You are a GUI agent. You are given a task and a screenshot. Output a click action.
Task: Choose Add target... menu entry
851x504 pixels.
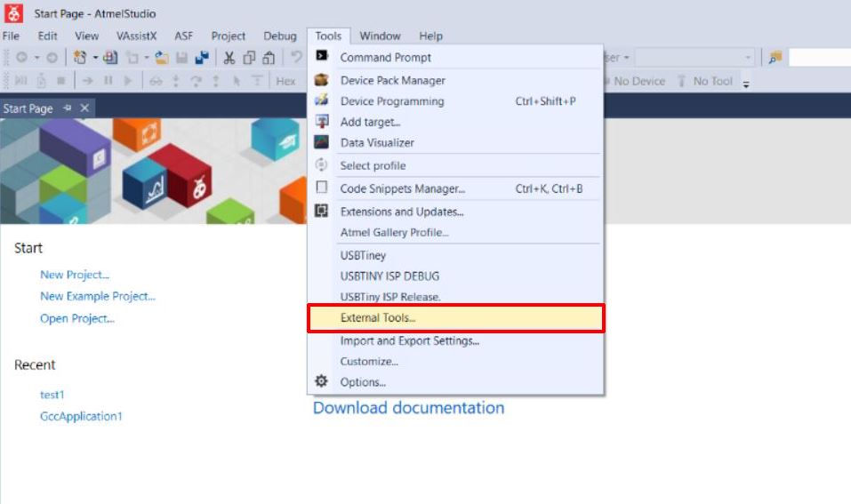(455, 122)
